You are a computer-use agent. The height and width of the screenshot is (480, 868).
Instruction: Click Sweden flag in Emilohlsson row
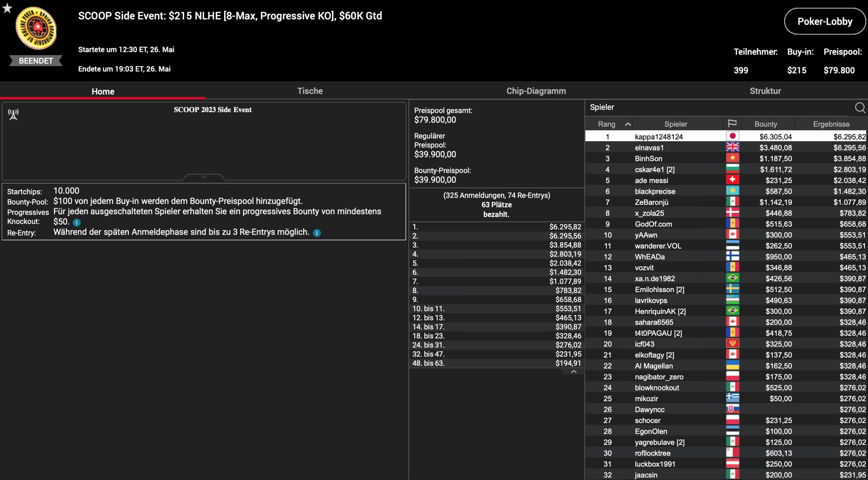coord(732,289)
